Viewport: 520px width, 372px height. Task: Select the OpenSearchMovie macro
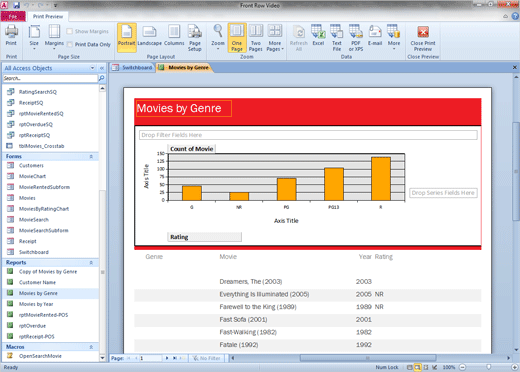[x=40, y=356]
